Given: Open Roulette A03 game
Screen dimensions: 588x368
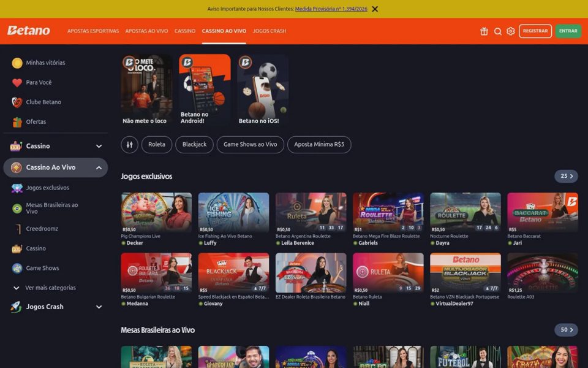Looking at the screenshot, I should pos(543,273).
